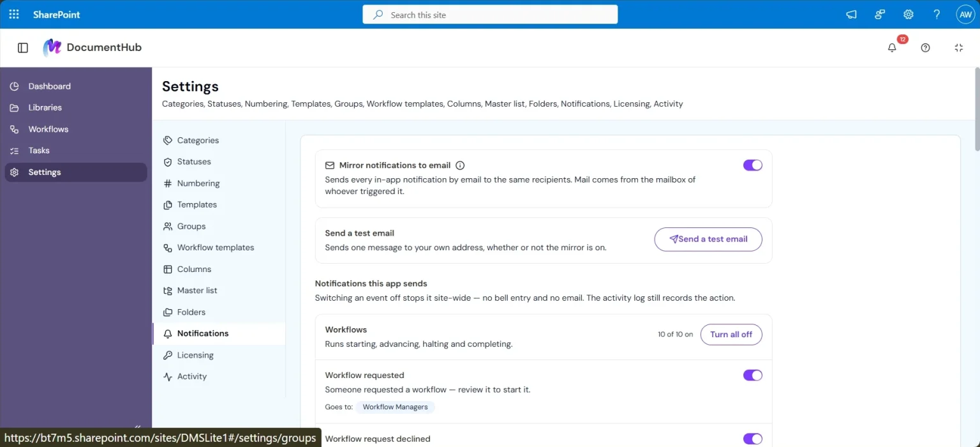The image size is (980, 447).
Task: Click Send a test email button
Action: click(708, 239)
